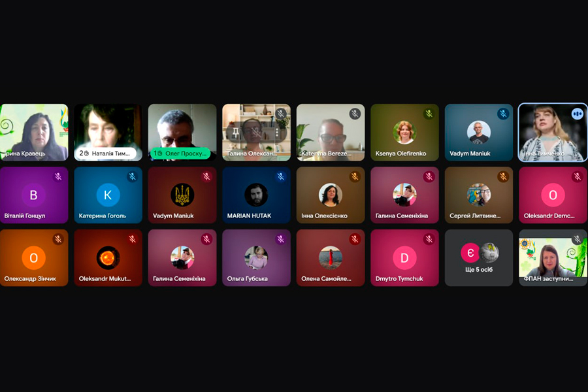Click the muted mic icon on Віталій Гонцул's tile
This screenshot has height=392, width=588.
pos(58,176)
